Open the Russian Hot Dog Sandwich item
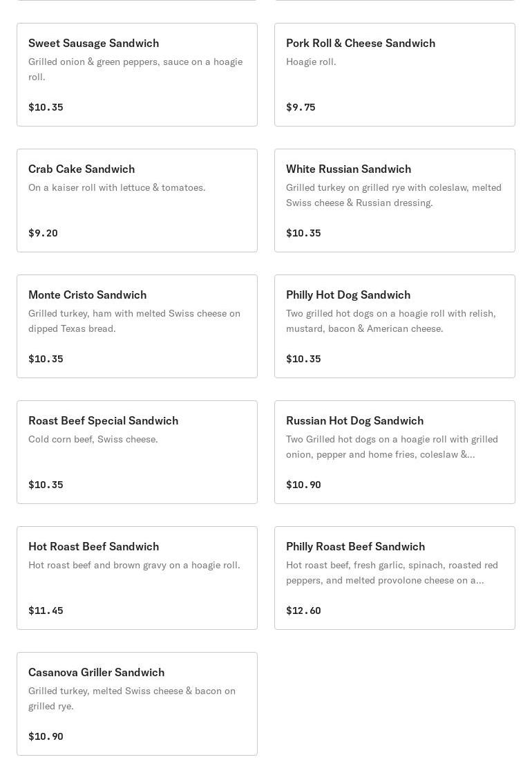The width and height of the screenshot is (532, 764). 395,452
